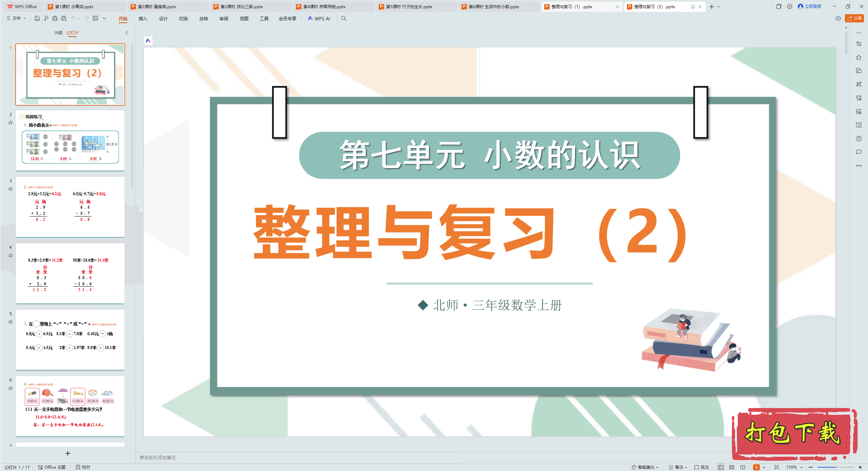Click fit-slide-to-window icon in status bar
Screen dimensions: 868x471
tap(776, 467)
